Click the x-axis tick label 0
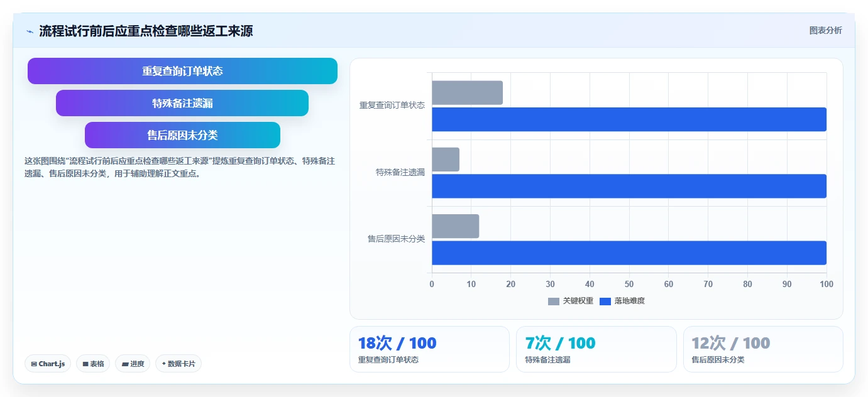This screenshot has height=397, width=868. tap(432, 284)
